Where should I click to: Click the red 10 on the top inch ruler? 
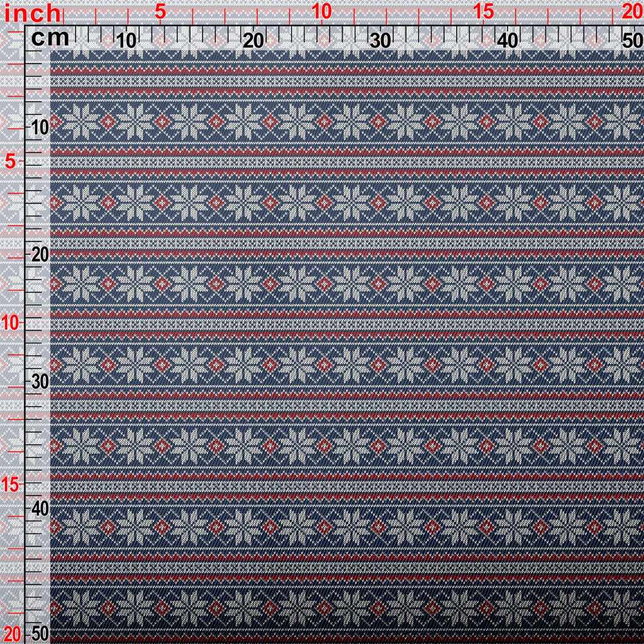pos(321,11)
